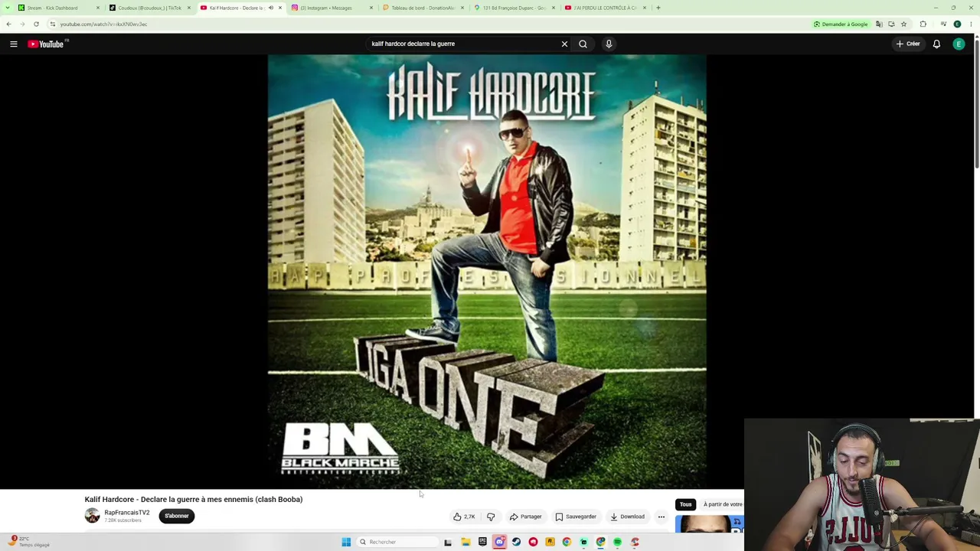Open the YouTube guide hamburger menu

point(14,44)
